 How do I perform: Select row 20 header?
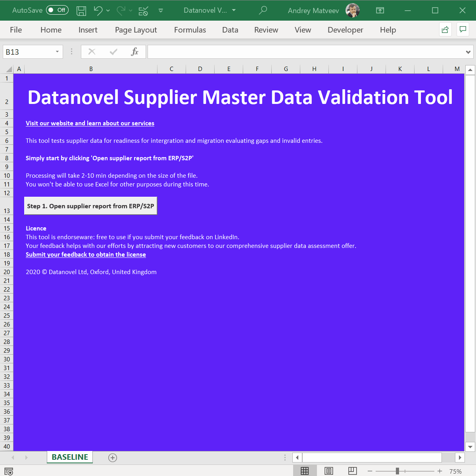[7, 272]
